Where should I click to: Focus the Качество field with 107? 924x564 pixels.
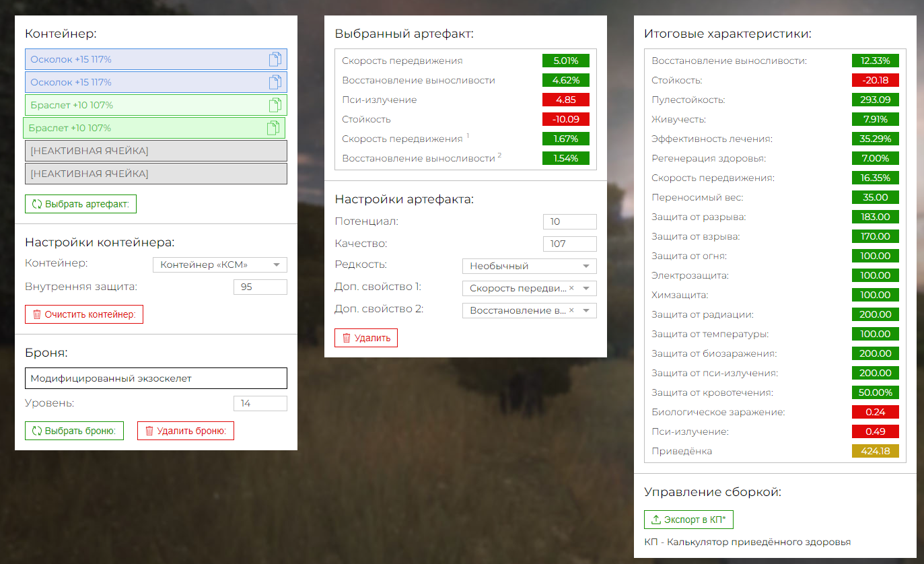click(570, 244)
